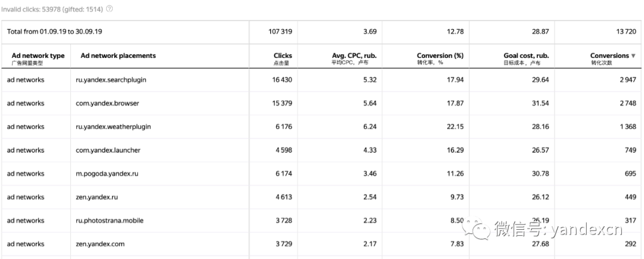Click the 16 430 clicks value
The image size is (644, 259).
pyautogui.click(x=279, y=79)
